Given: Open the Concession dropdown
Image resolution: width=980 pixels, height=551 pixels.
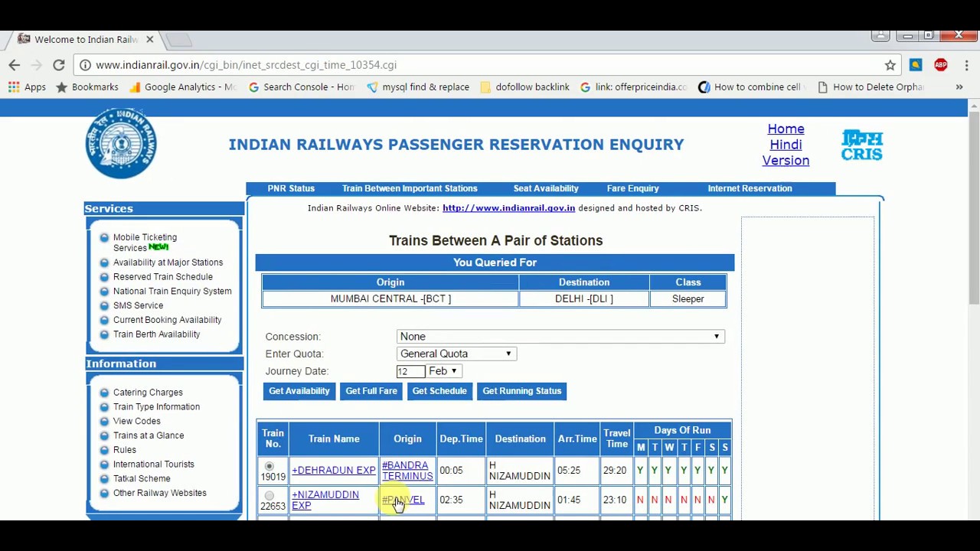Looking at the screenshot, I should point(560,337).
